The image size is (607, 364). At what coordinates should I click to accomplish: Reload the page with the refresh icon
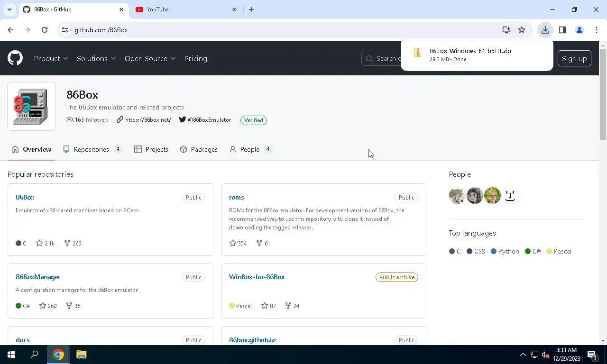coord(45,30)
